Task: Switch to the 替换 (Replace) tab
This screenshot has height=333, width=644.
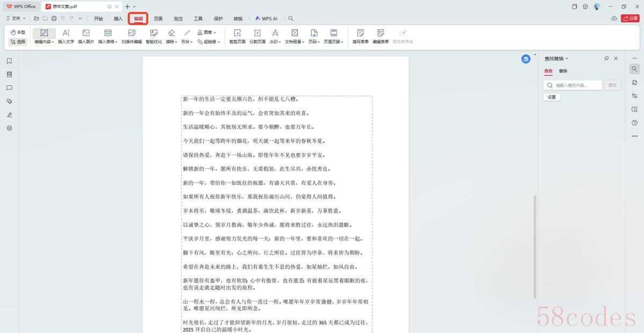Action: 563,71
